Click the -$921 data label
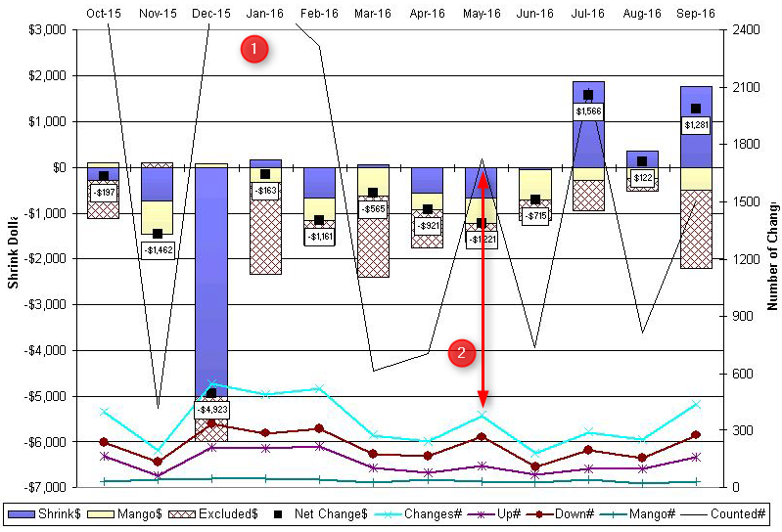Image resolution: width=782 pixels, height=532 pixels. pyautogui.click(x=428, y=226)
